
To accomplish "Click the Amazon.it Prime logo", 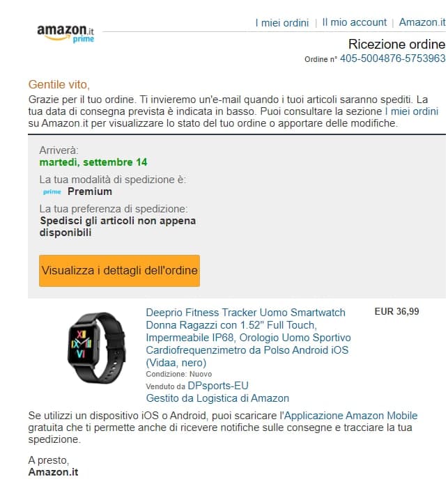I will click(65, 33).
